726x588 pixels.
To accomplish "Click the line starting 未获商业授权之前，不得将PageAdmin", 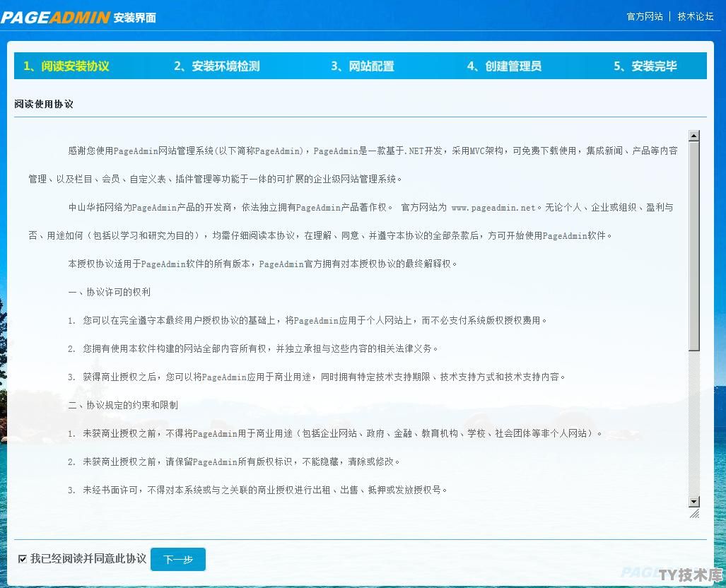I will click(x=335, y=433).
